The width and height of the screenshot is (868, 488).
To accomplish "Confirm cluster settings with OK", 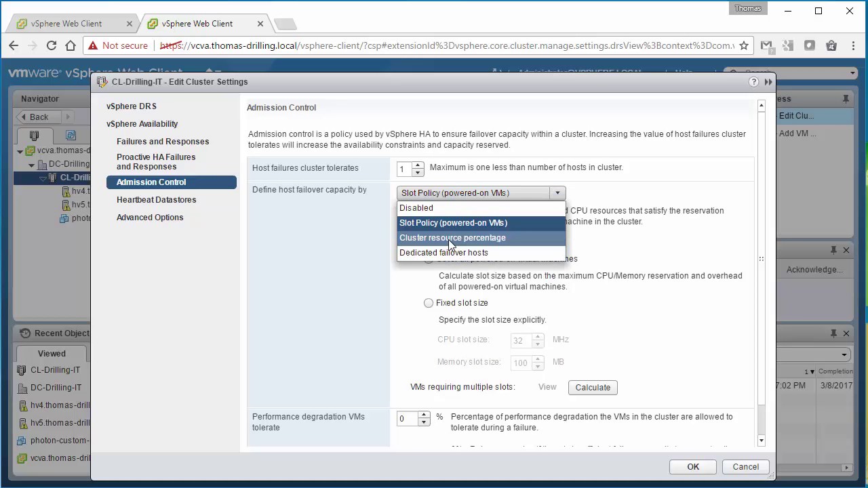I will point(693,467).
